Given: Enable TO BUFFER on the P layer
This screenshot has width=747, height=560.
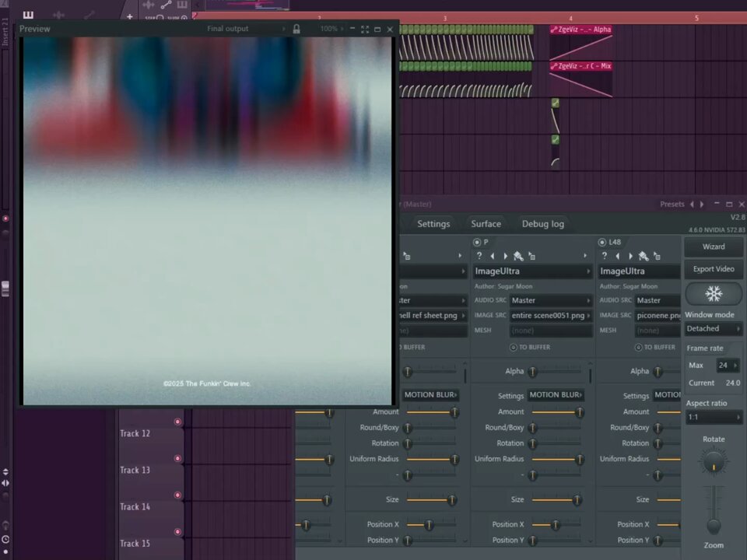Looking at the screenshot, I should pyautogui.click(x=513, y=347).
